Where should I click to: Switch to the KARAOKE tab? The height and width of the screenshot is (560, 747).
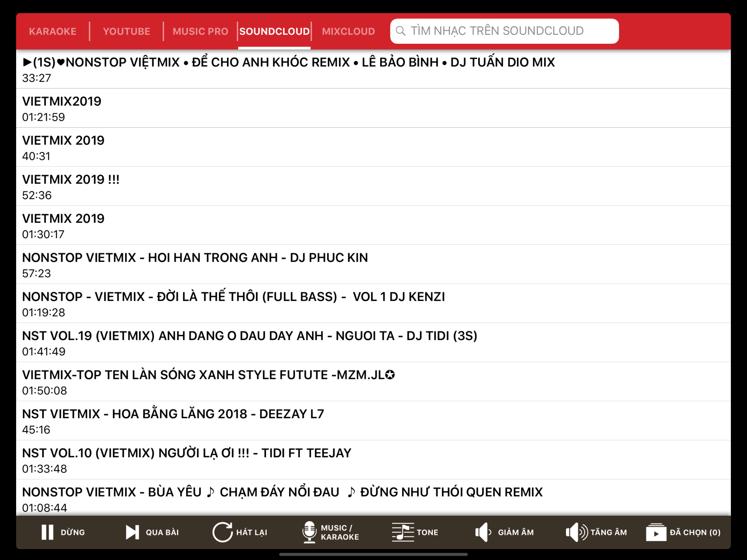53,31
